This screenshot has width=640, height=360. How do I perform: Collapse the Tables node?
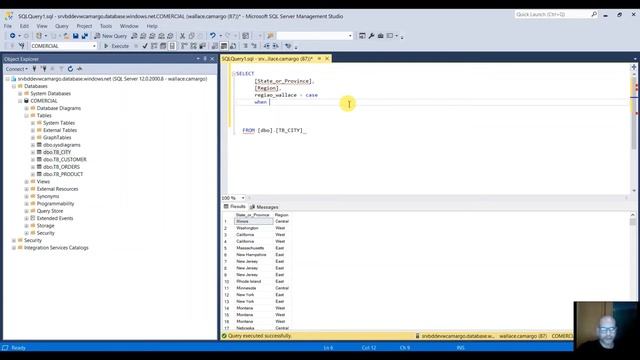pyautogui.click(x=27, y=116)
